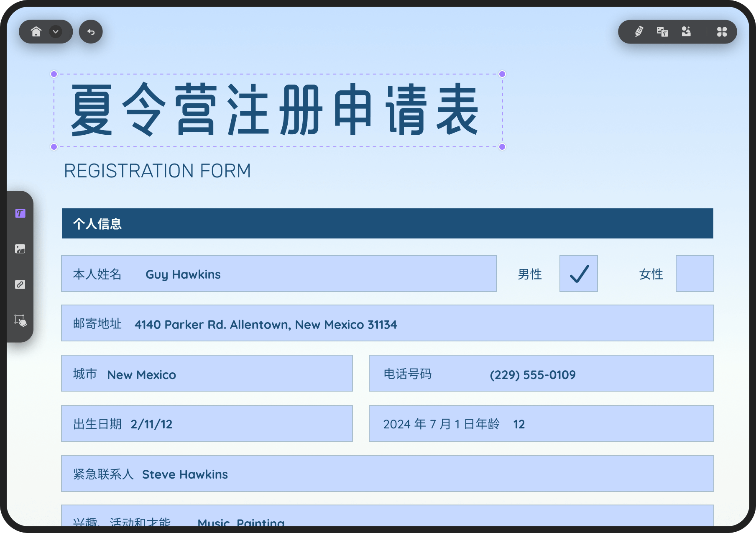
Task: Open the Image tool in the sidebar
Action: (x=20, y=249)
